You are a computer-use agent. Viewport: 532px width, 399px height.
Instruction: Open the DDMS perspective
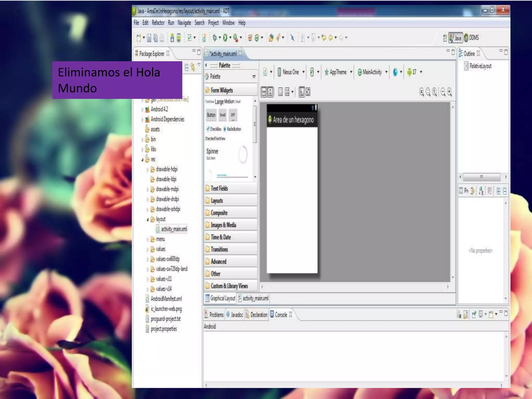pos(471,38)
